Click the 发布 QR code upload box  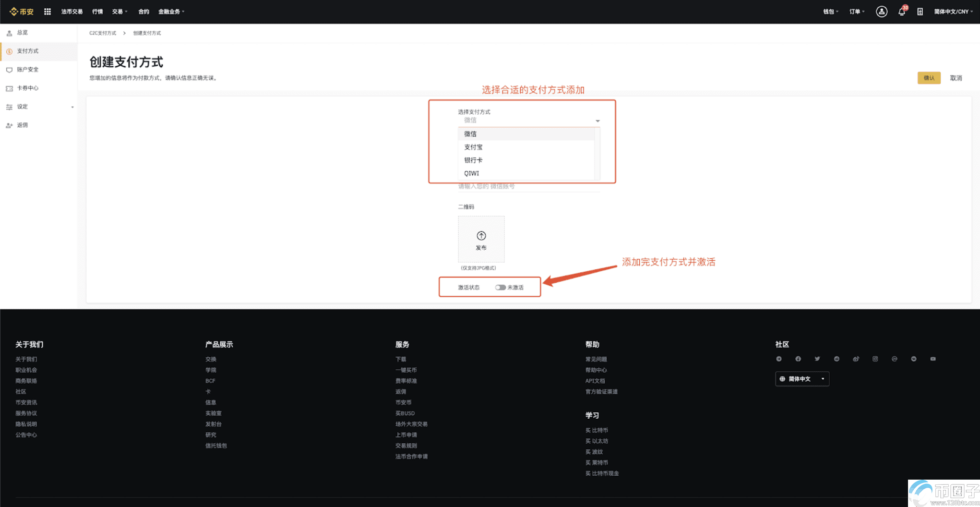point(481,239)
